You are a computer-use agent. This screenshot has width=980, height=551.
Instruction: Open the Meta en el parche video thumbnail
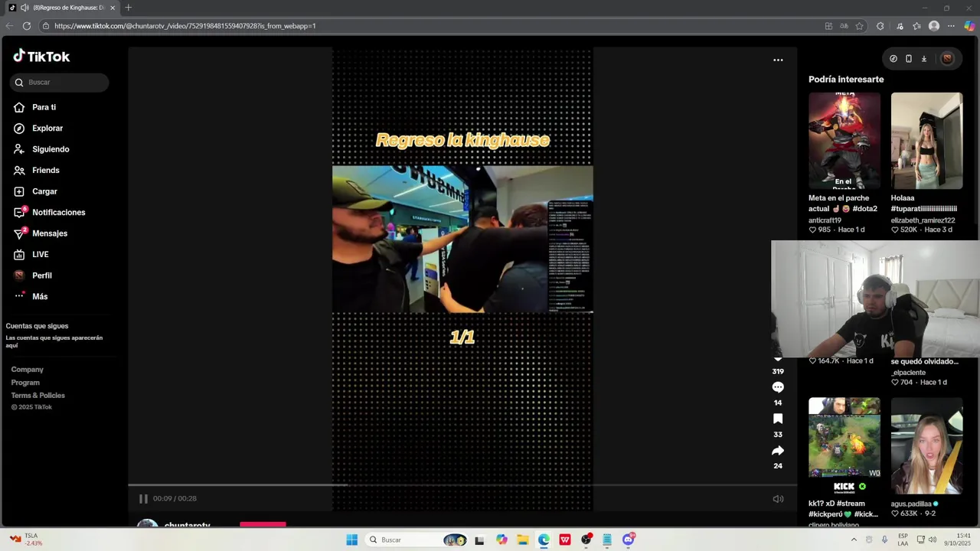coord(844,141)
